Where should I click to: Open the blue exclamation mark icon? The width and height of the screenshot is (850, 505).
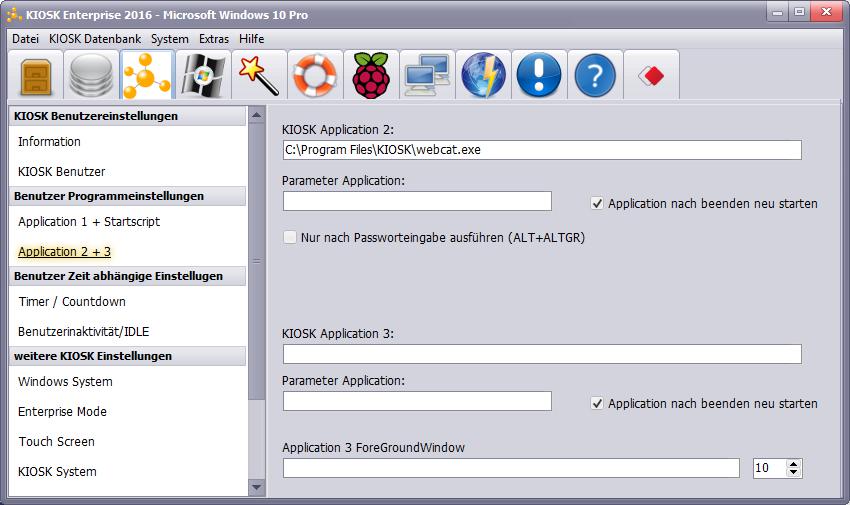click(x=539, y=75)
